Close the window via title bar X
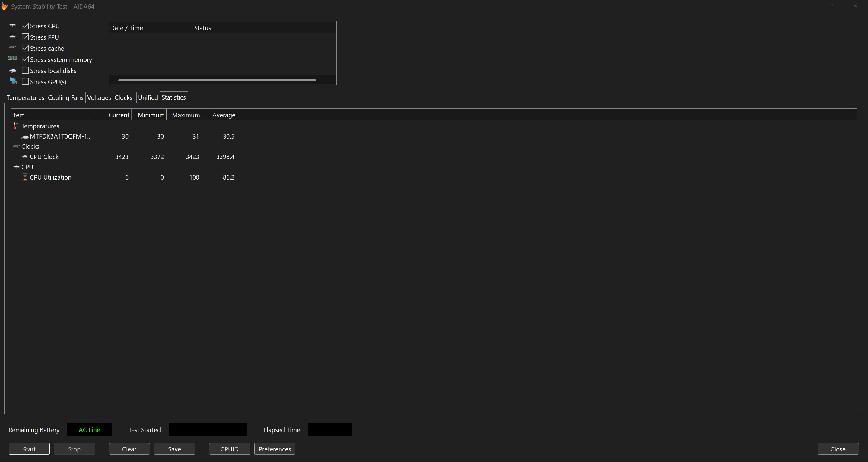The height and width of the screenshot is (462, 868). [856, 6]
